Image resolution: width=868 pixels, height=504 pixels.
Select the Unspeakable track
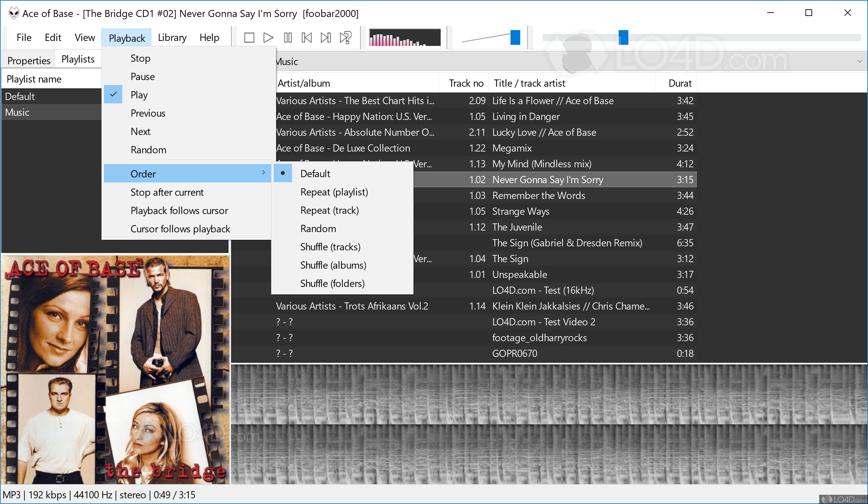(555, 274)
